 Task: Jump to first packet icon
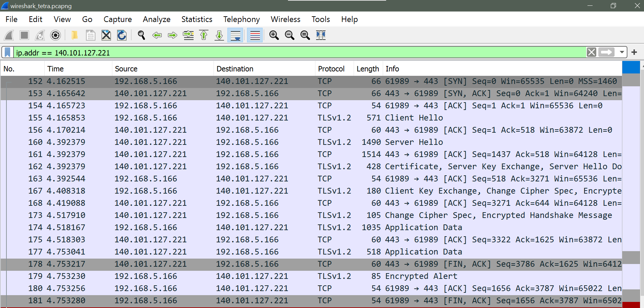pyautogui.click(x=204, y=35)
